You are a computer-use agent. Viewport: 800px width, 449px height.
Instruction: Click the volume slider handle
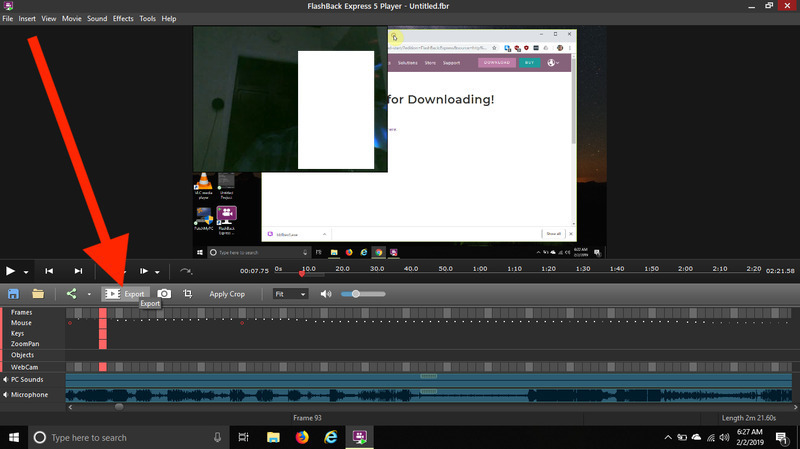pyautogui.click(x=355, y=294)
